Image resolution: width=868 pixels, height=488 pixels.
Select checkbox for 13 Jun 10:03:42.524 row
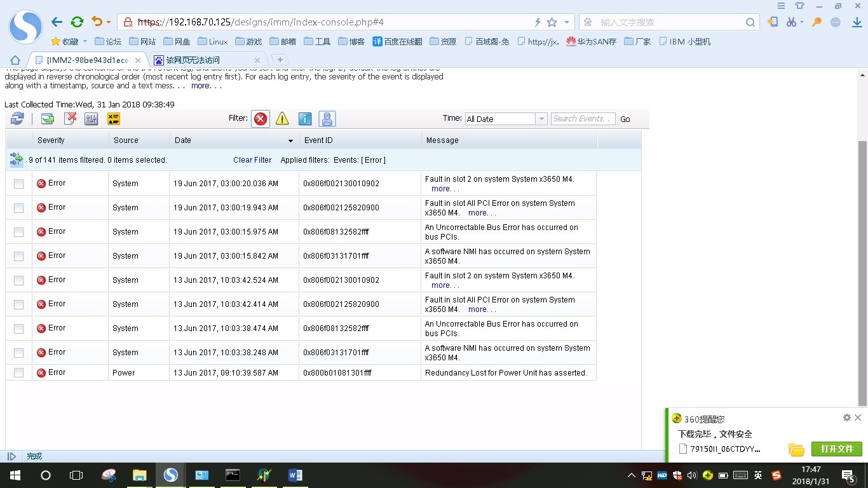18,280
